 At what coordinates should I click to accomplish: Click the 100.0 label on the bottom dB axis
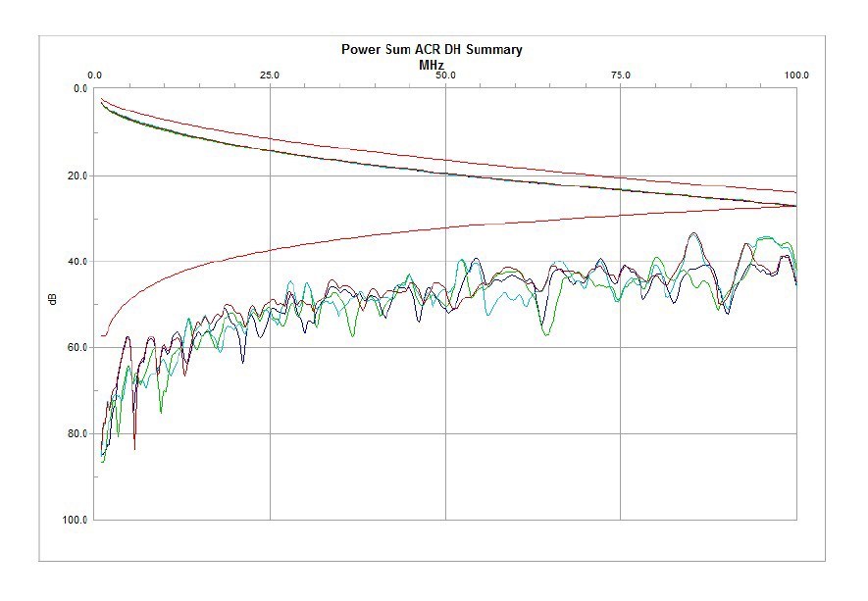(x=75, y=520)
